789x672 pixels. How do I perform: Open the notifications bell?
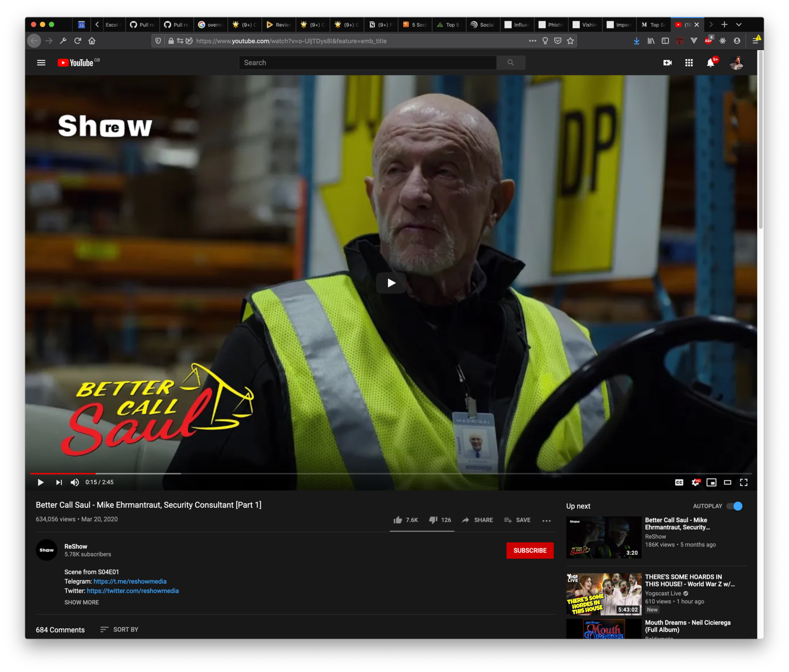point(711,63)
